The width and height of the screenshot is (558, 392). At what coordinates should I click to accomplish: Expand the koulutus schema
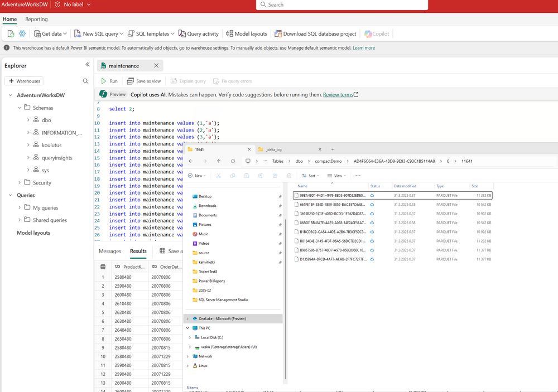tap(28, 145)
